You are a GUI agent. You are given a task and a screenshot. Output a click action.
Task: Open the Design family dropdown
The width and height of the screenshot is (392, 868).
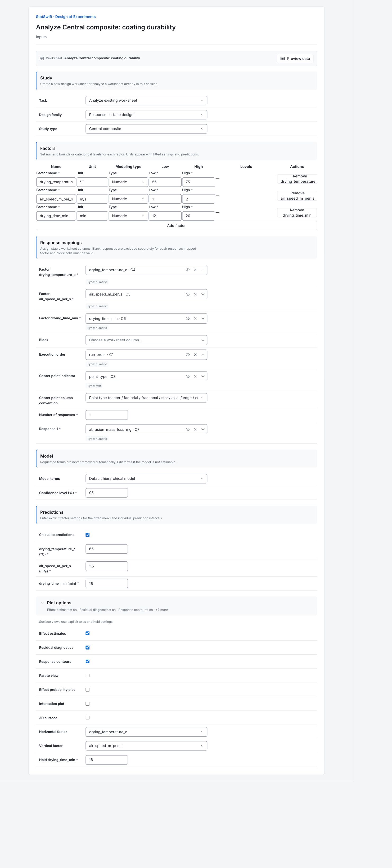146,115
